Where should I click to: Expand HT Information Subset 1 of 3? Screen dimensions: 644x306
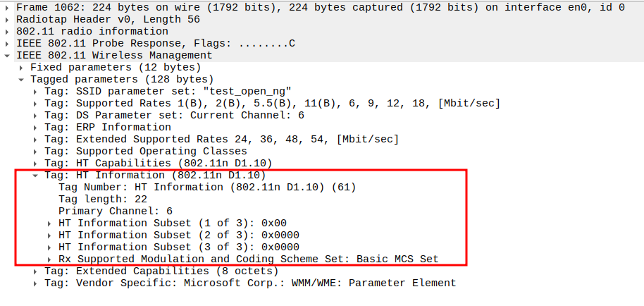(x=49, y=223)
